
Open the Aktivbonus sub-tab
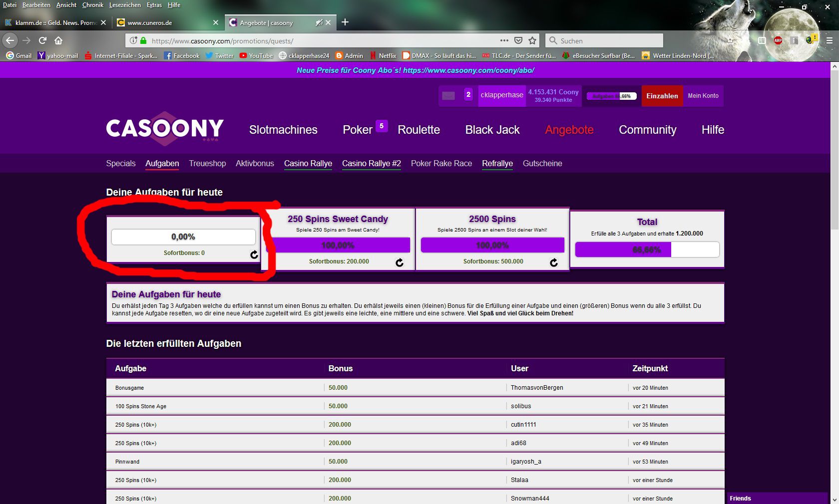[x=255, y=163]
